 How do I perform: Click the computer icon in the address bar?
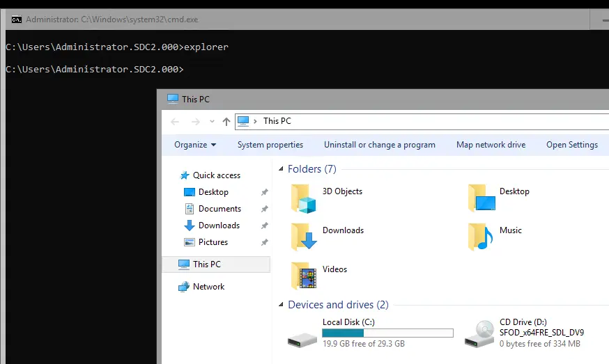pyautogui.click(x=243, y=121)
